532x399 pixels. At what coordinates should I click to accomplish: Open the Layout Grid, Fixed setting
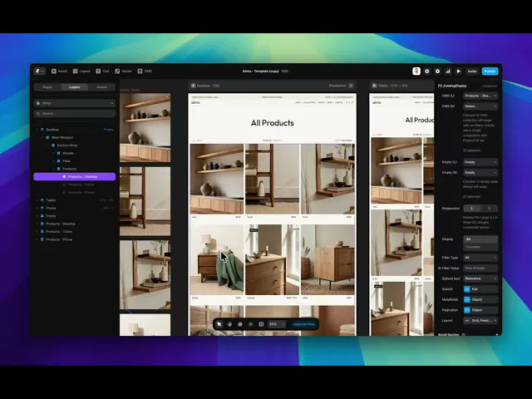[x=480, y=321]
